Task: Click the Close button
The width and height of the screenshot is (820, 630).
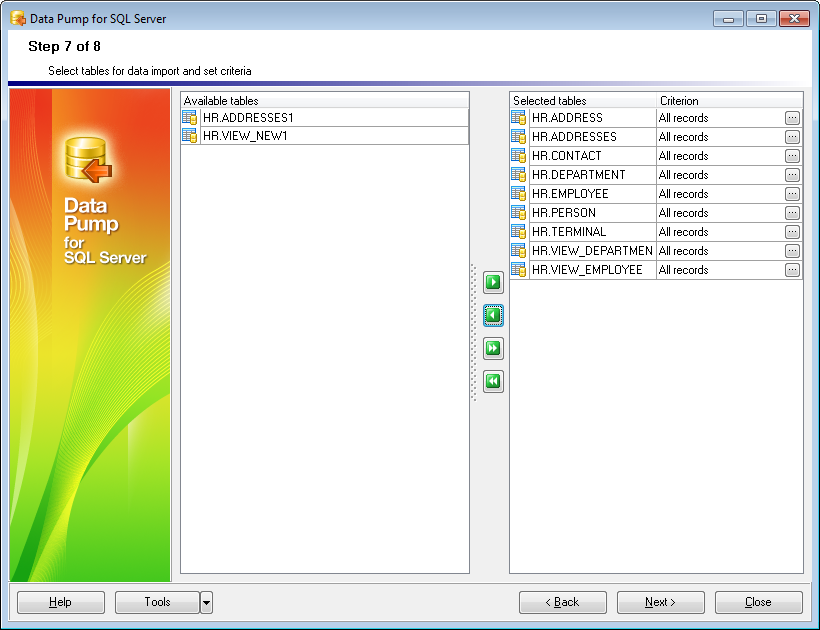Action: click(x=758, y=602)
